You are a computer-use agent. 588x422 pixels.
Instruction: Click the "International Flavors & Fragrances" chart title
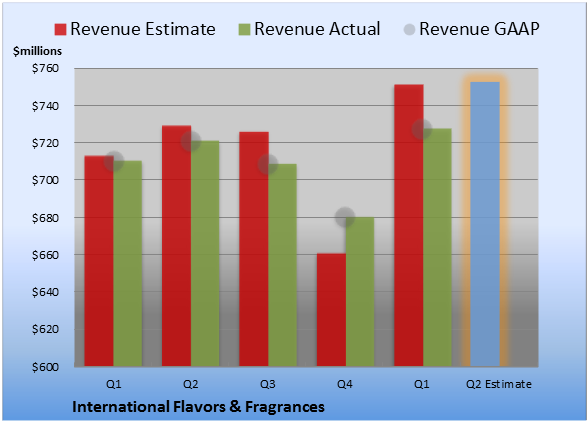point(198,407)
